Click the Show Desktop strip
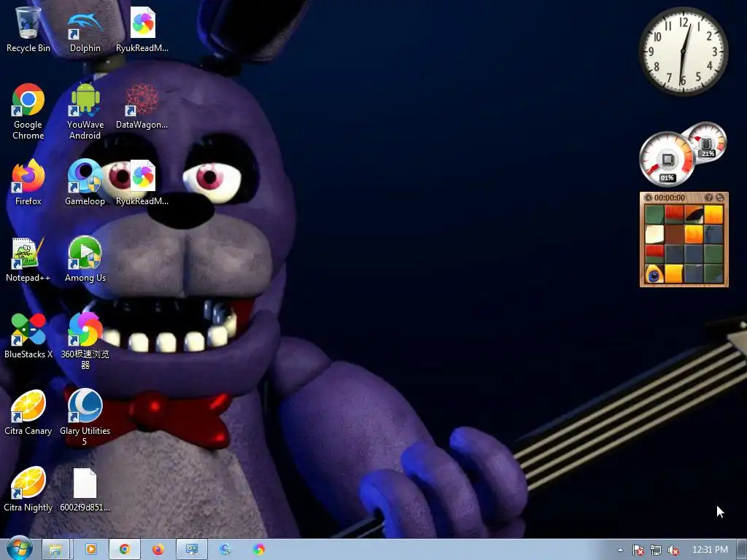This screenshot has width=747, height=560. [742, 550]
